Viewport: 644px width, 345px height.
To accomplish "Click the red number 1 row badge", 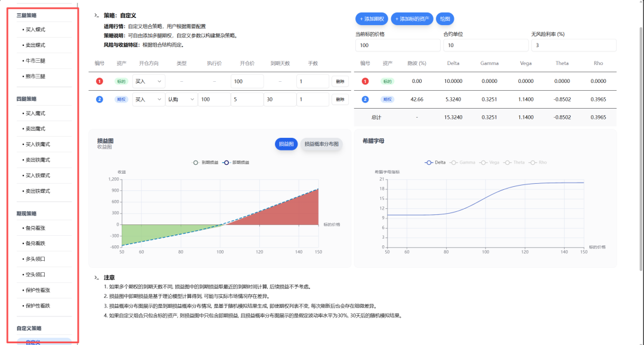I will [x=99, y=81].
